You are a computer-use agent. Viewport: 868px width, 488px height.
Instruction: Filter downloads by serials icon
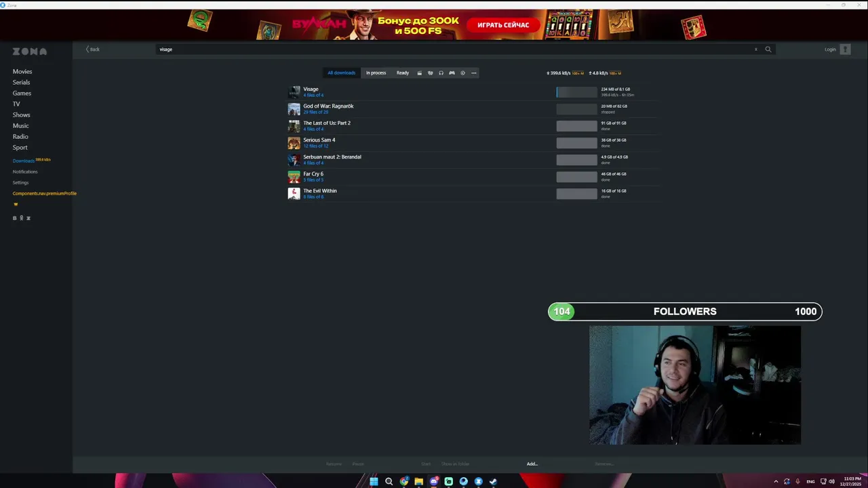coord(430,73)
